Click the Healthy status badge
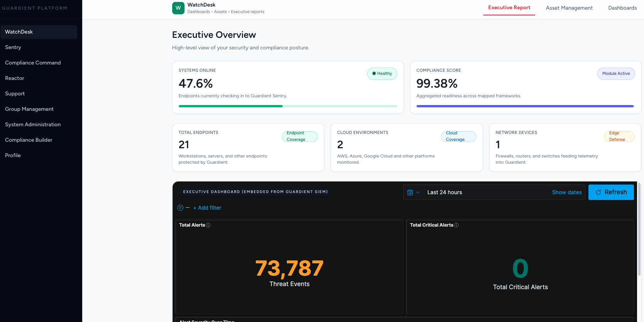The width and height of the screenshot is (644, 322). [x=382, y=74]
